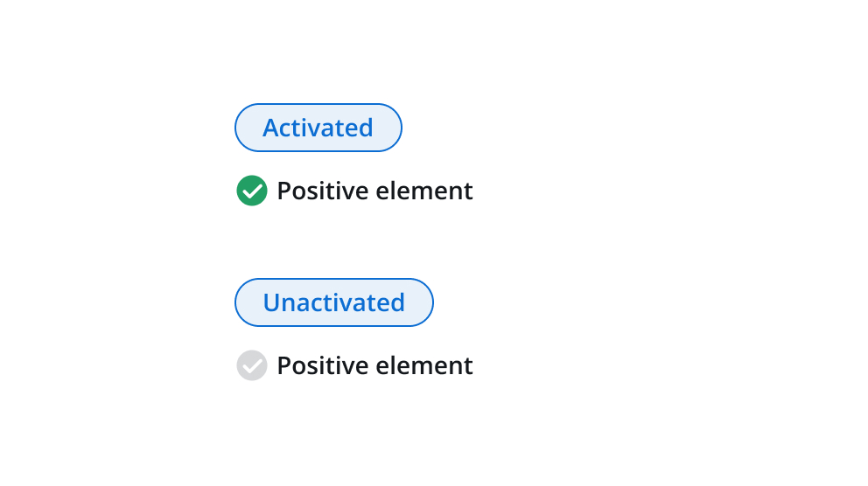Select the Activated tag
Image resolution: width=868 pixels, height=486 pixels.
pos(318,128)
